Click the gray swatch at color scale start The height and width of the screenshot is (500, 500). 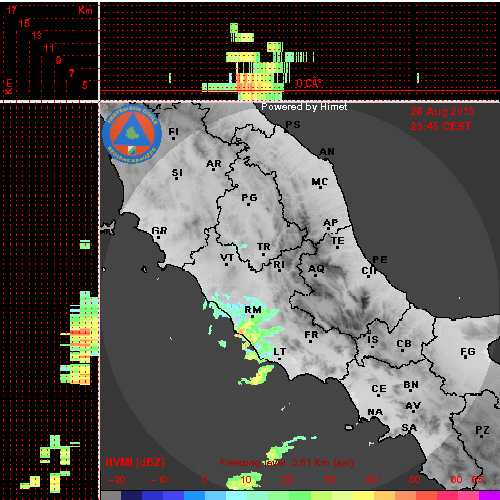click(x=111, y=495)
